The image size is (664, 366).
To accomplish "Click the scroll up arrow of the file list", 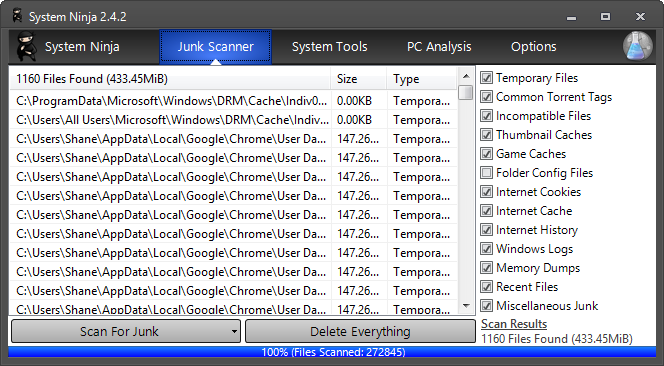I will click(466, 76).
